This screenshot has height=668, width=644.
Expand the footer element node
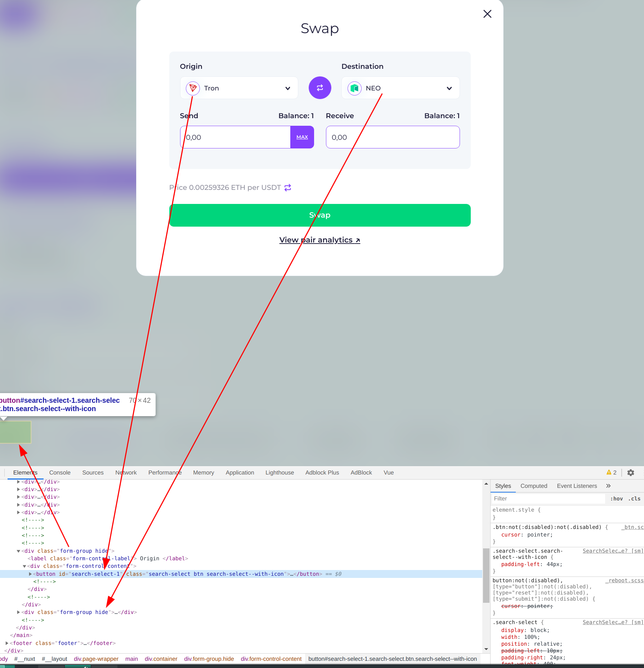[7, 643]
